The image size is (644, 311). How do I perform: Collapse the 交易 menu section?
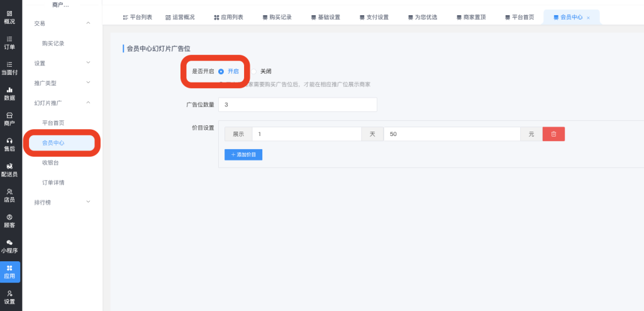(88, 23)
